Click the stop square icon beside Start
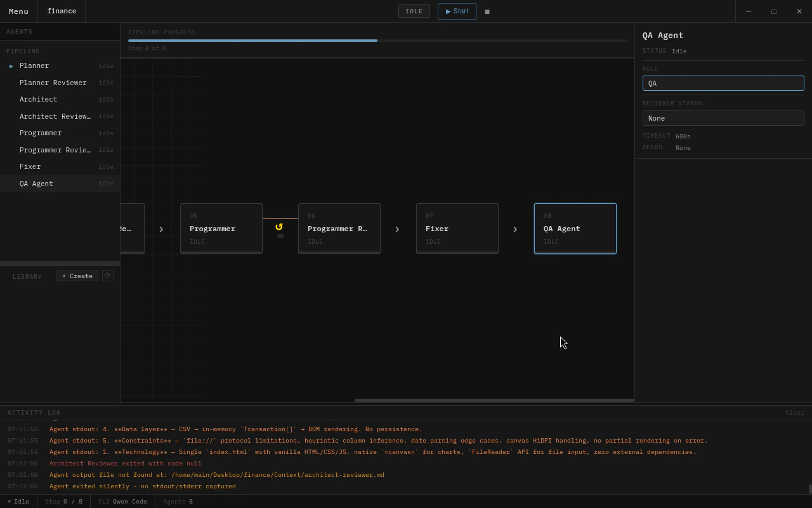812x508 pixels. pyautogui.click(x=487, y=11)
